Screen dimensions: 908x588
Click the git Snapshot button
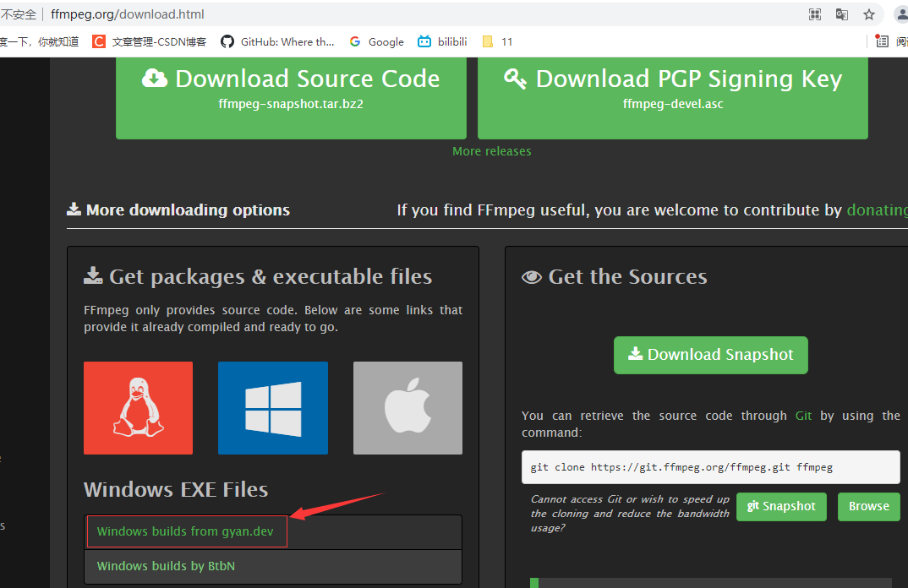781,506
